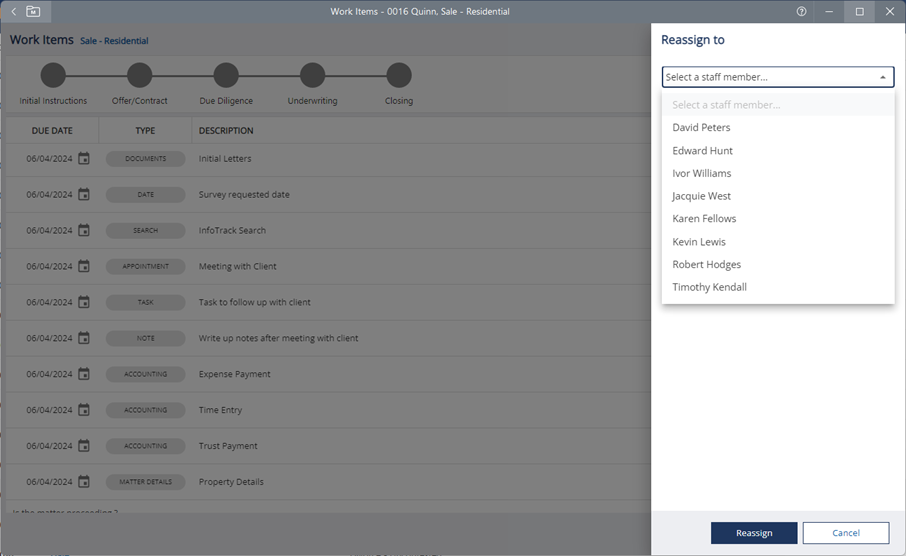
Task: Open the matter folder icon in title bar
Action: pyautogui.click(x=33, y=12)
